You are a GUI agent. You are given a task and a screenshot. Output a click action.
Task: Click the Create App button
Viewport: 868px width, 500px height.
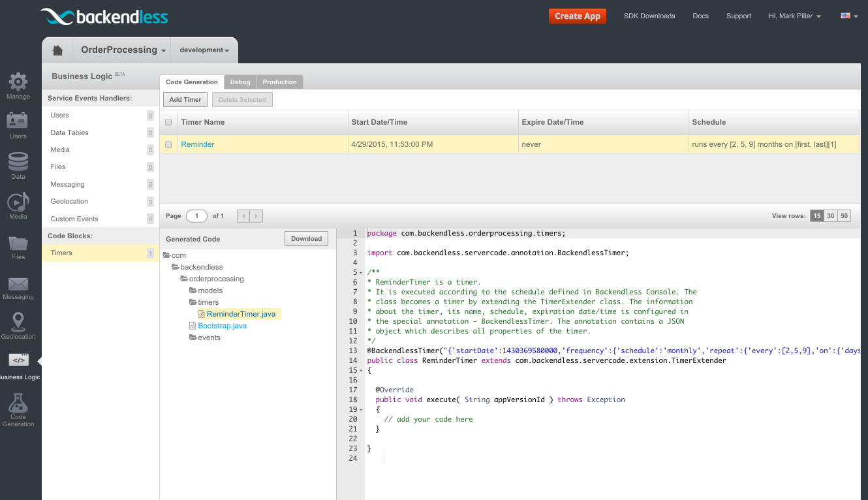pos(578,16)
